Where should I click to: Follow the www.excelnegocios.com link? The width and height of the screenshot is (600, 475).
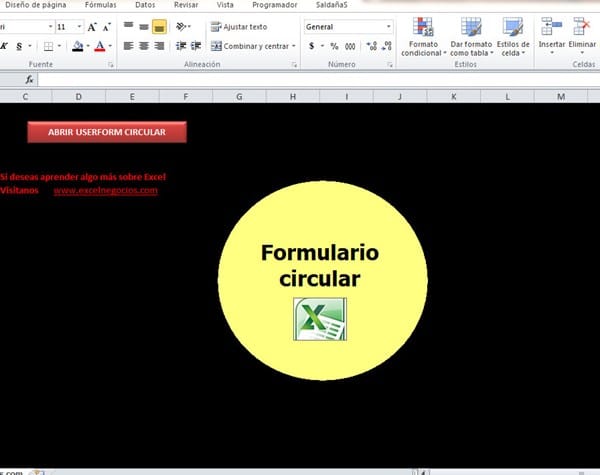pyautogui.click(x=105, y=190)
